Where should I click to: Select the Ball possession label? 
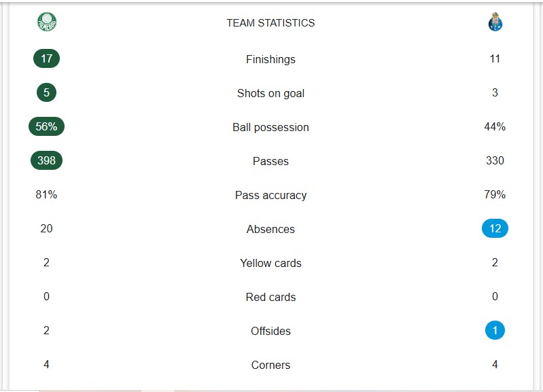(270, 128)
